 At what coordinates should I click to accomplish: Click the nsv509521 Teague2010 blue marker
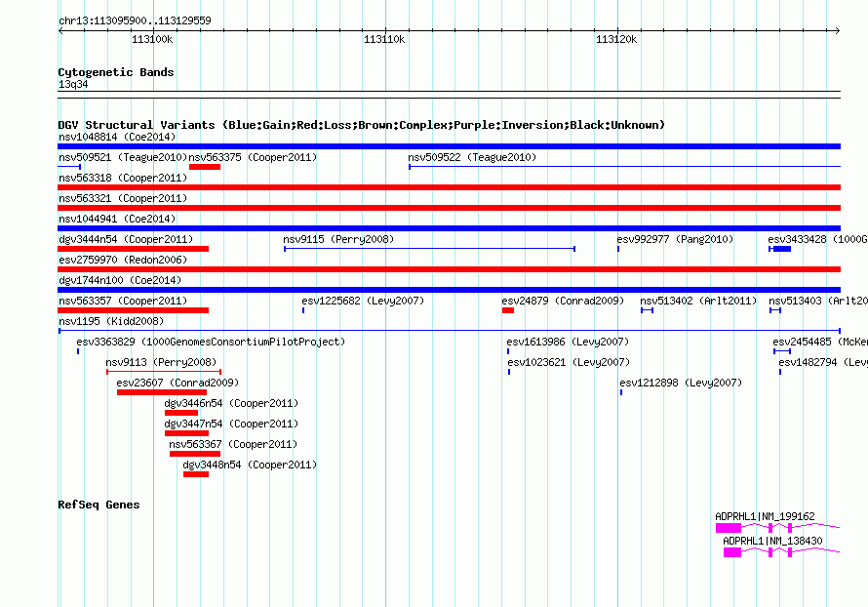point(70,167)
